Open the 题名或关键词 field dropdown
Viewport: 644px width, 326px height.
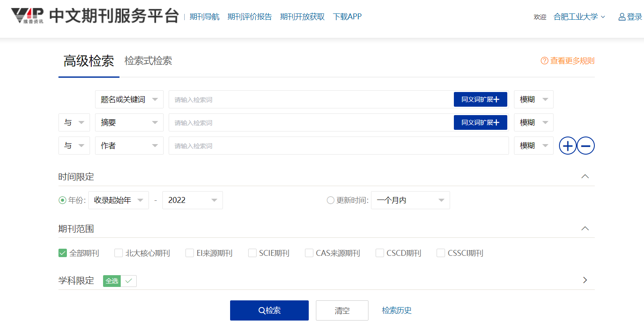(129, 100)
